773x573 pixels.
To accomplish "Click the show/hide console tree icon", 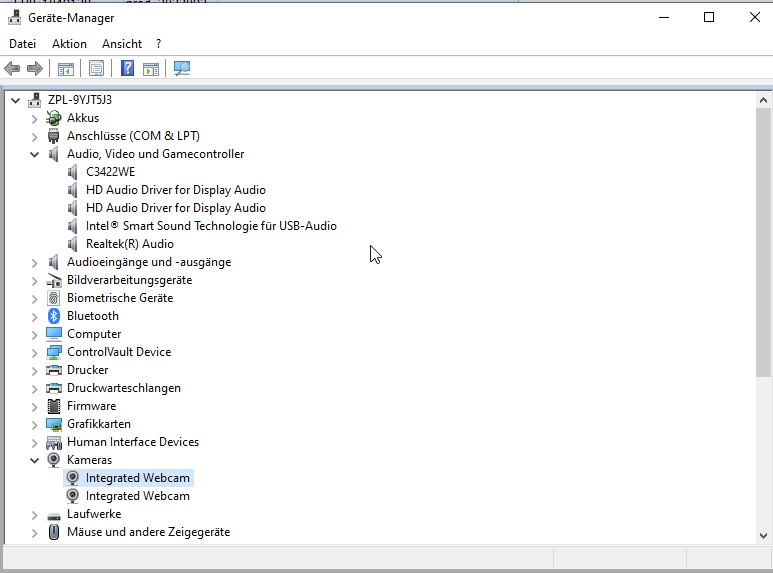I will coord(66,69).
